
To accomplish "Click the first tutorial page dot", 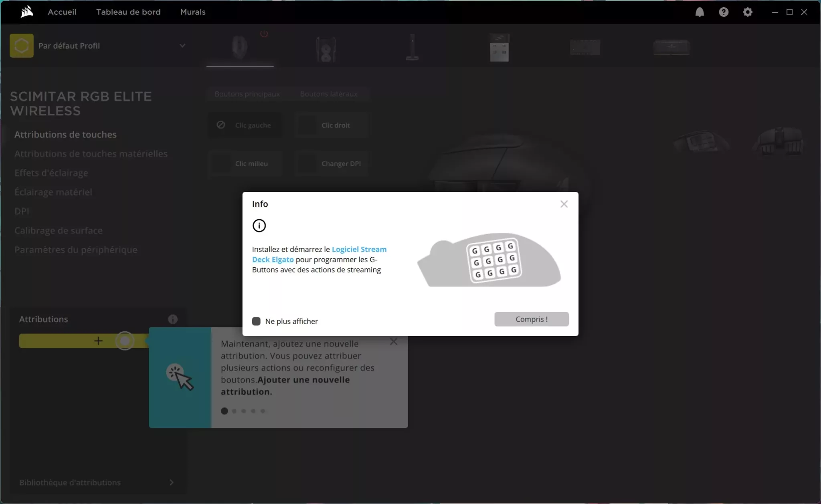I will click(224, 411).
